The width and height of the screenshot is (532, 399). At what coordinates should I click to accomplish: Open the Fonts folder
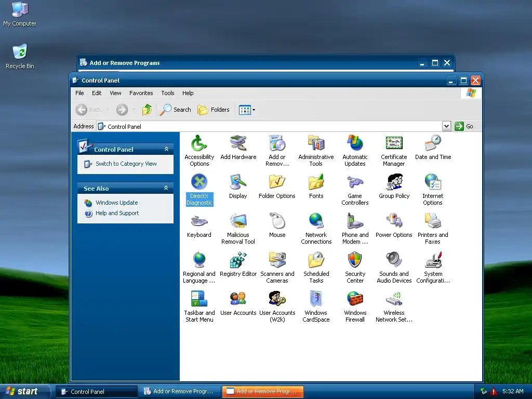316,187
